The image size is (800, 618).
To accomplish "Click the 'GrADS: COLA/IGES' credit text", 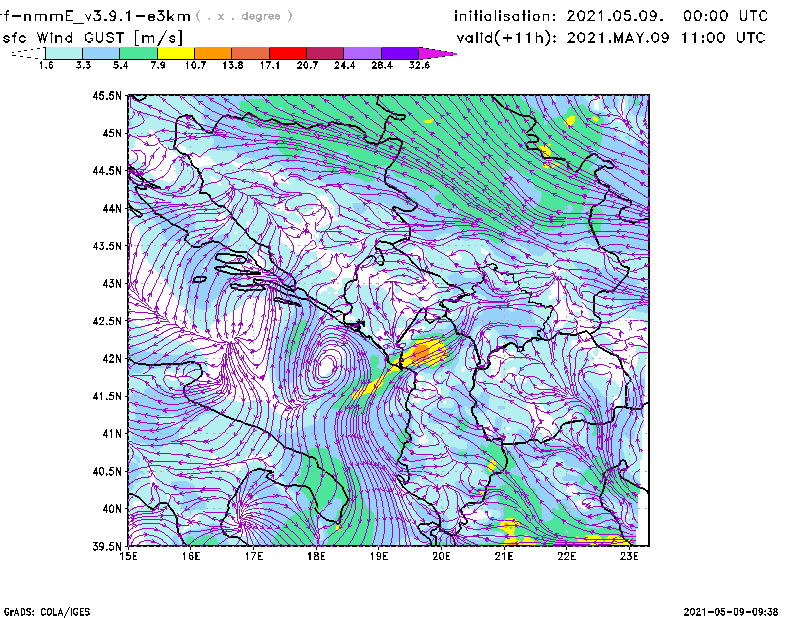I will pos(47,612).
